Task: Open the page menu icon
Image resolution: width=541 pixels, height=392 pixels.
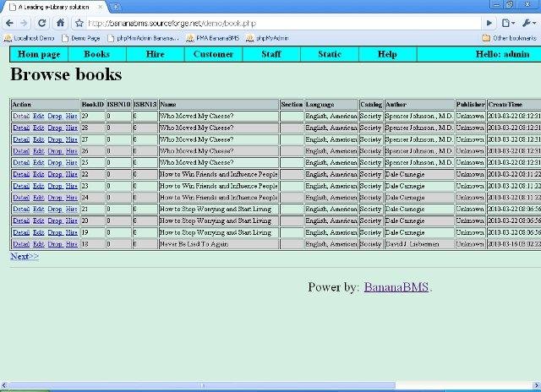Action: coord(508,23)
